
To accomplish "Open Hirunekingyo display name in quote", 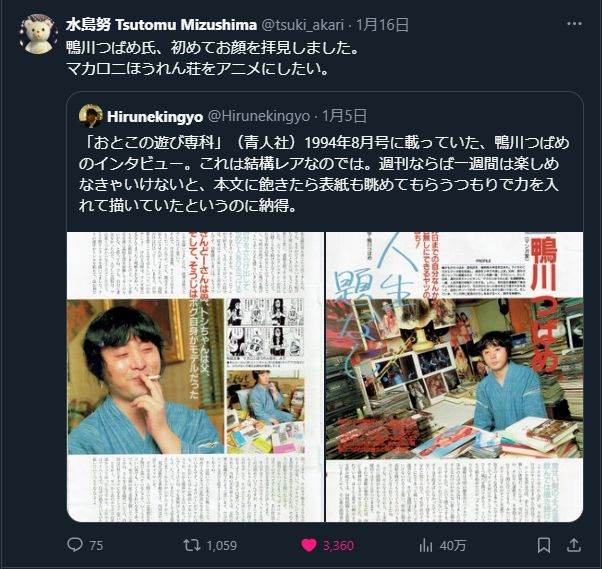I will click(155, 117).
